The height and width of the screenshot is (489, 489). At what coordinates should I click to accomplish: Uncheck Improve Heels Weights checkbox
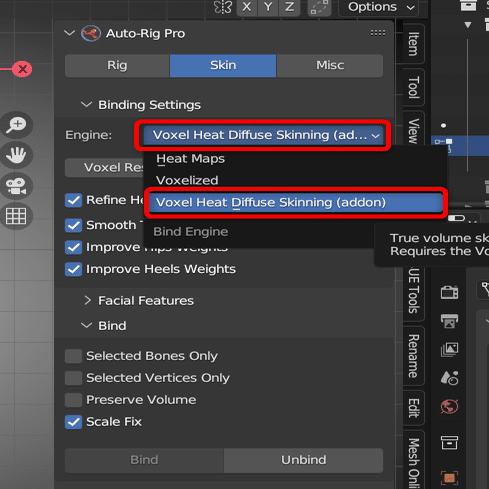point(73,269)
